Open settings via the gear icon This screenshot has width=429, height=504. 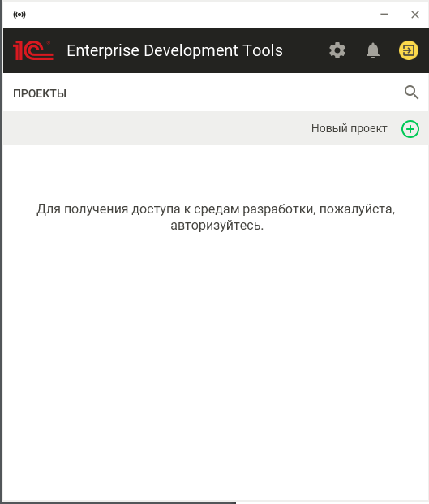337,50
